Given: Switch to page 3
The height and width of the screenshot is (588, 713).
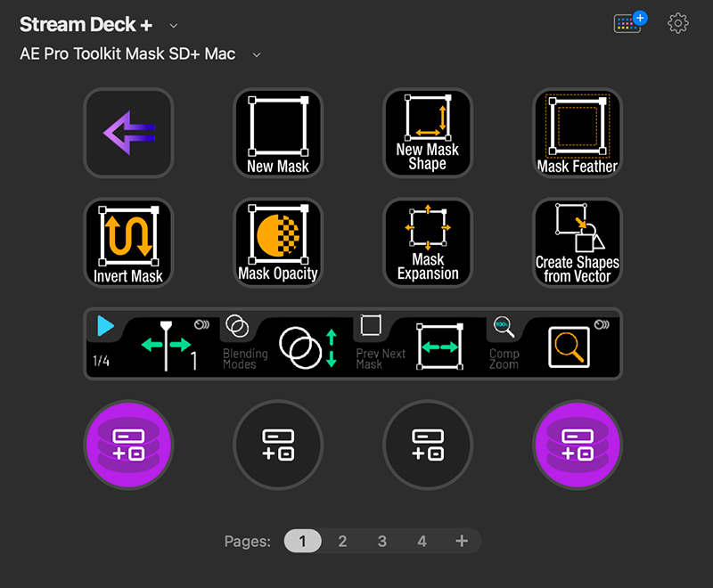Looking at the screenshot, I should pyautogui.click(x=382, y=541).
